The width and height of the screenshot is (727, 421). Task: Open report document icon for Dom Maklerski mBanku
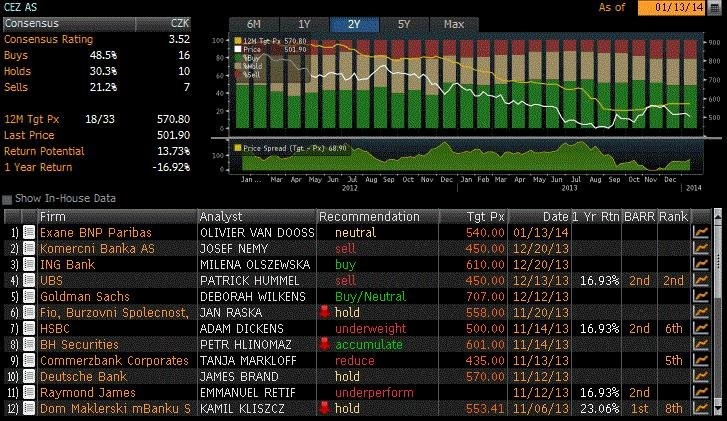(x=29, y=408)
